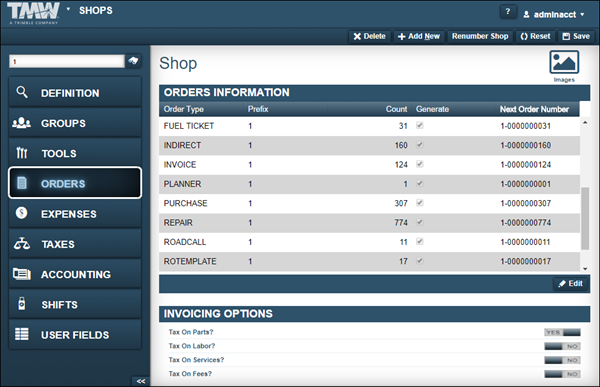
Task: Click the shop search lookup icon
Action: click(x=133, y=61)
